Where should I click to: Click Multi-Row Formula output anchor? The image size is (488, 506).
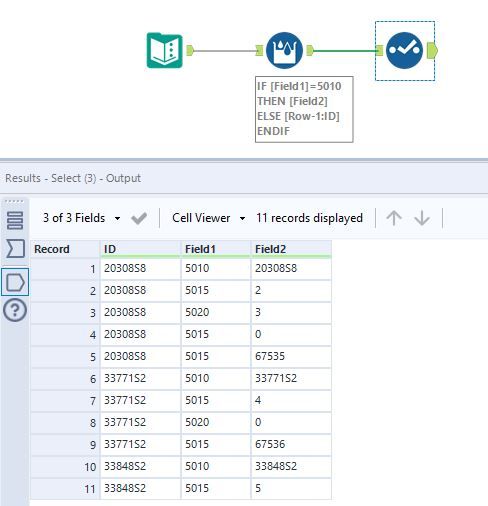(x=310, y=51)
